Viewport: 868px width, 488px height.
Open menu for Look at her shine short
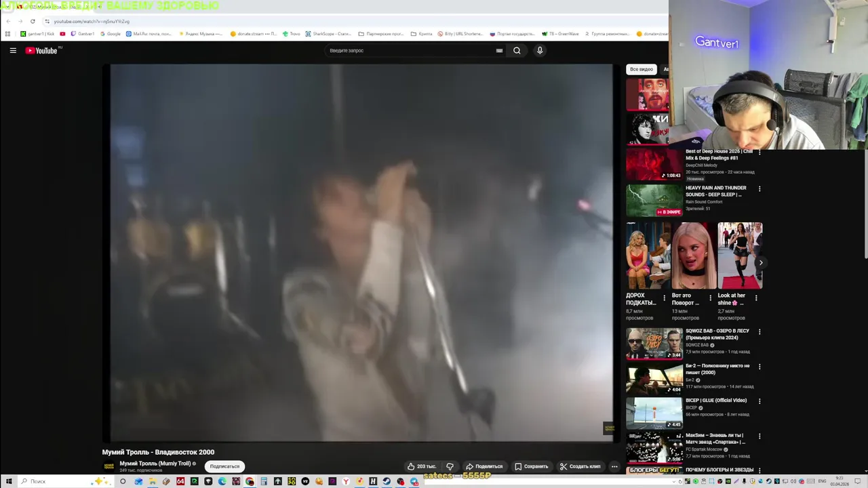(x=757, y=298)
